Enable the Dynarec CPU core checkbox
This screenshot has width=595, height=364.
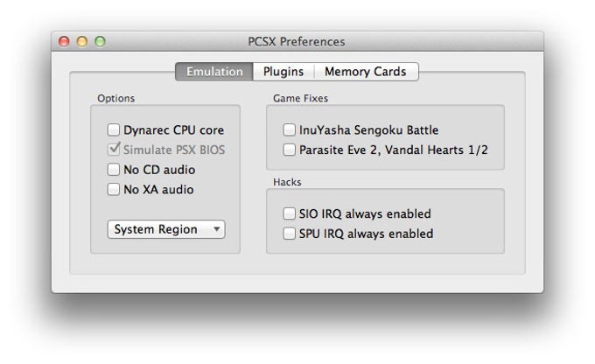[114, 130]
